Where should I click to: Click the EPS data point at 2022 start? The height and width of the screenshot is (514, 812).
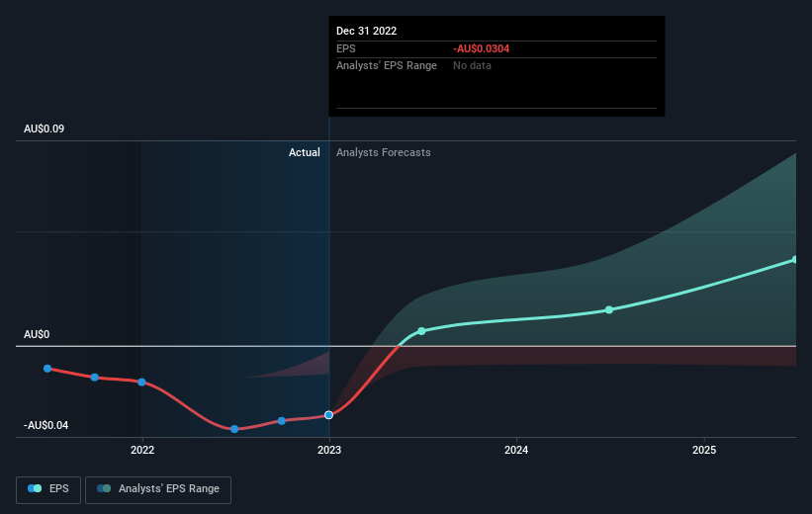(x=141, y=382)
